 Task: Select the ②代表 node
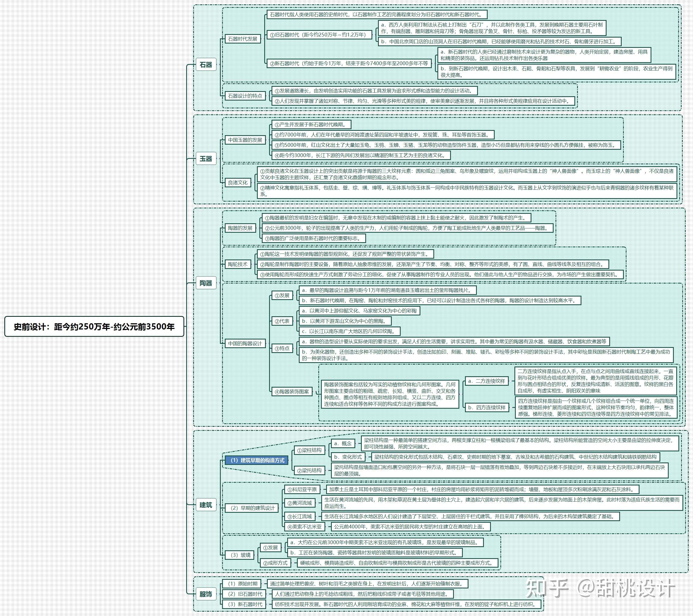point(282,321)
